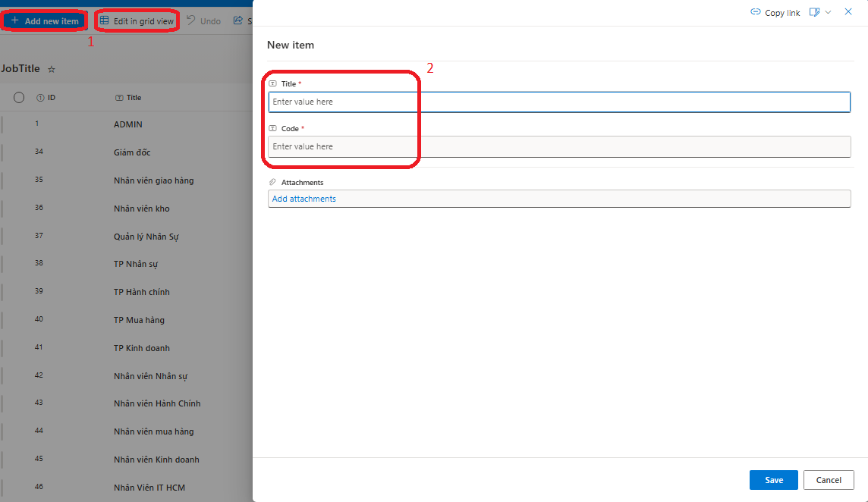868x502 pixels.
Task: Click the edit form pencil icon
Action: (814, 12)
